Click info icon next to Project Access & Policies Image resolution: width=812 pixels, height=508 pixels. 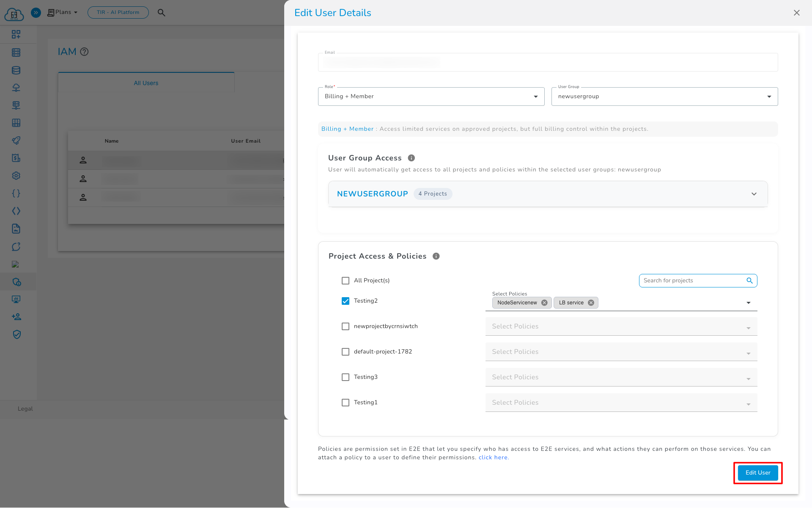[x=436, y=256]
